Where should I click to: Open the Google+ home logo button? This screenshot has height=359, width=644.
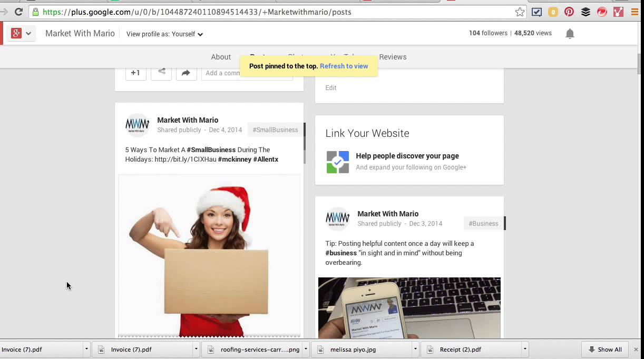click(16, 33)
